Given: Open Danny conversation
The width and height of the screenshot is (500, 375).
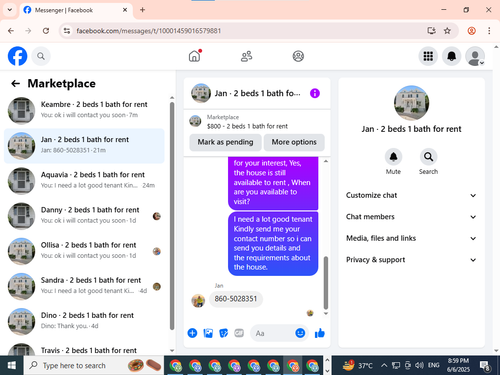Looking at the screenshot, I should [x=84, y=216].
